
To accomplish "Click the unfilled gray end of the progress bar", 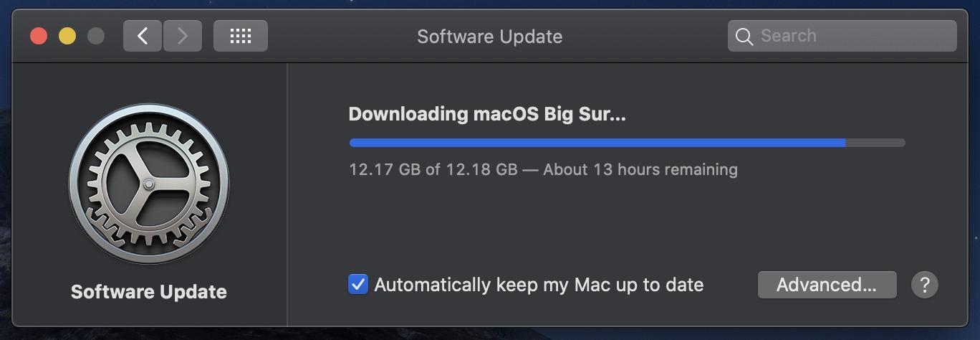I will click(875, 143).
